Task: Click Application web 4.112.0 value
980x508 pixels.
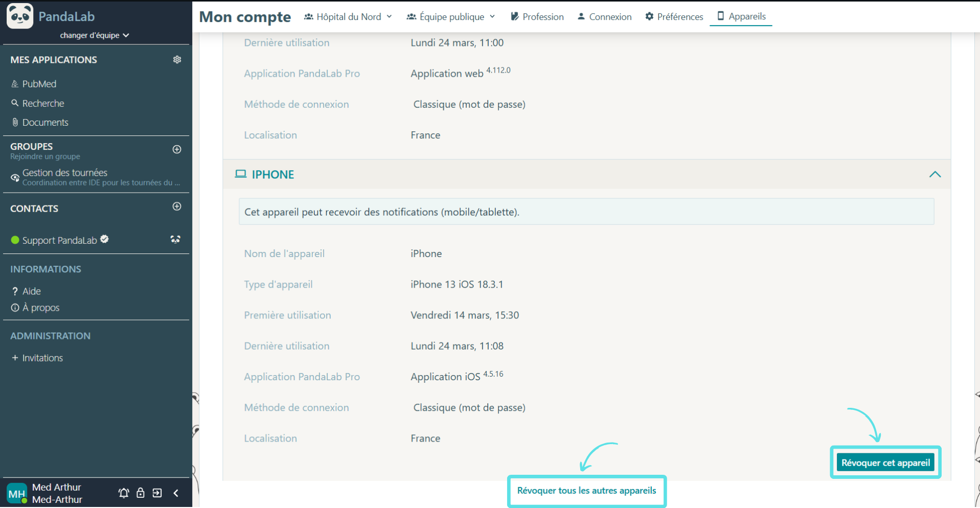Action: 461,73
